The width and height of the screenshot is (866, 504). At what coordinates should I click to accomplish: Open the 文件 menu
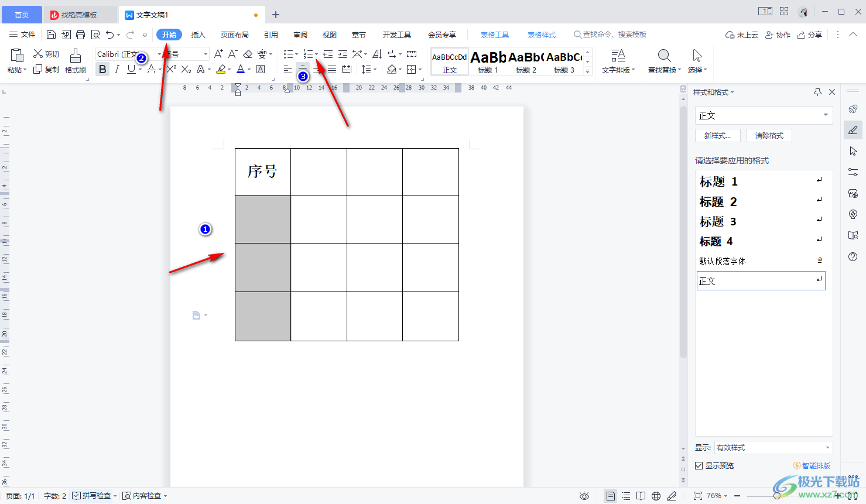click(x=22, y=35)
